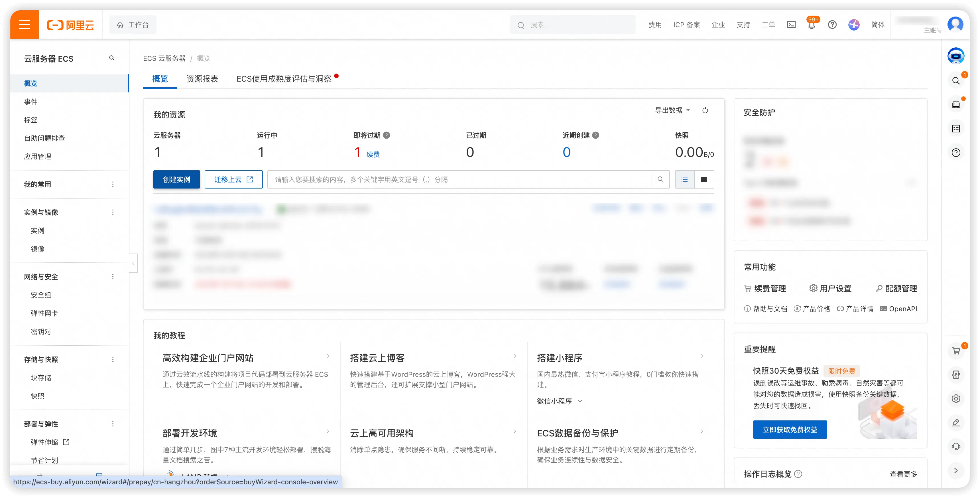The image size is (980, 498).
Task: Click the help question mark in top bar
Action: [x=832, y=25]
